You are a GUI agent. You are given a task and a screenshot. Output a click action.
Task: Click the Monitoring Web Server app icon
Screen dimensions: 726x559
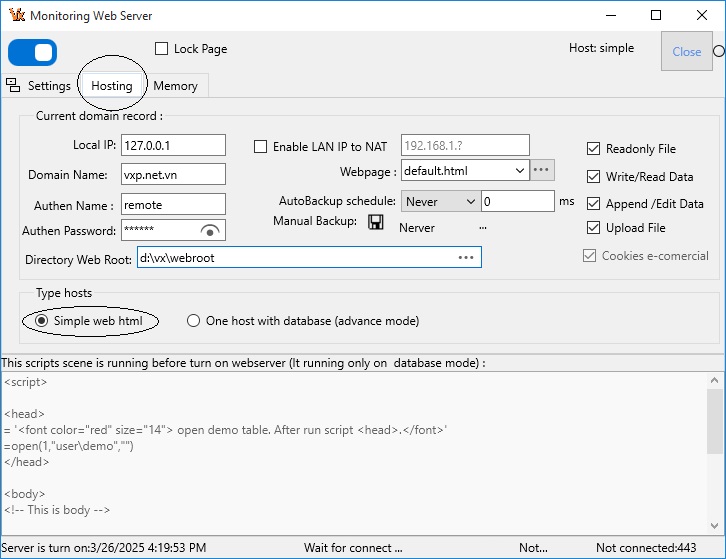click(17, 14)
